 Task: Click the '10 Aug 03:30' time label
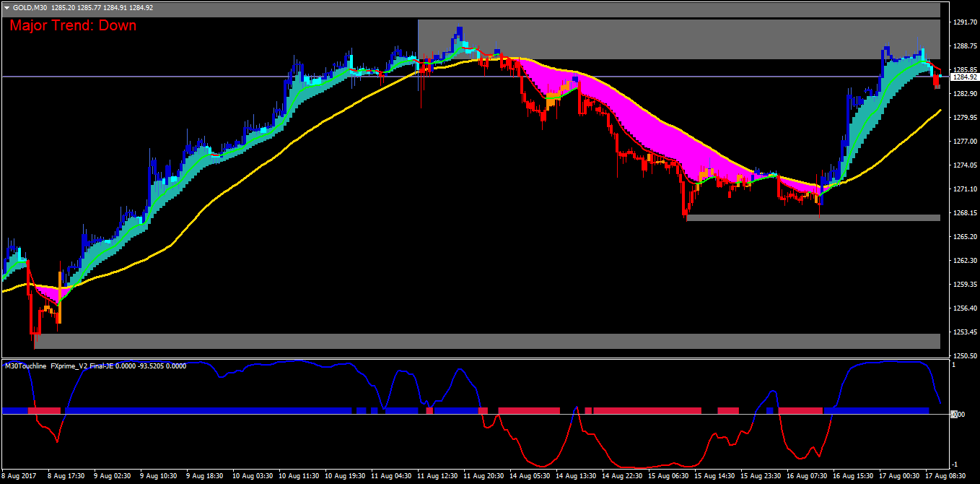(253, 477)
